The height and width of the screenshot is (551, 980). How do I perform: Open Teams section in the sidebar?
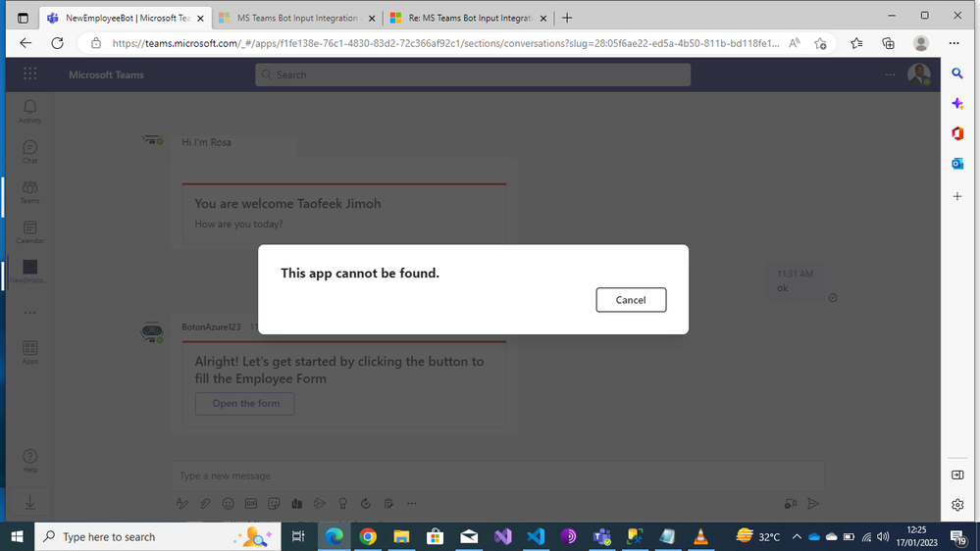point(29,192)
